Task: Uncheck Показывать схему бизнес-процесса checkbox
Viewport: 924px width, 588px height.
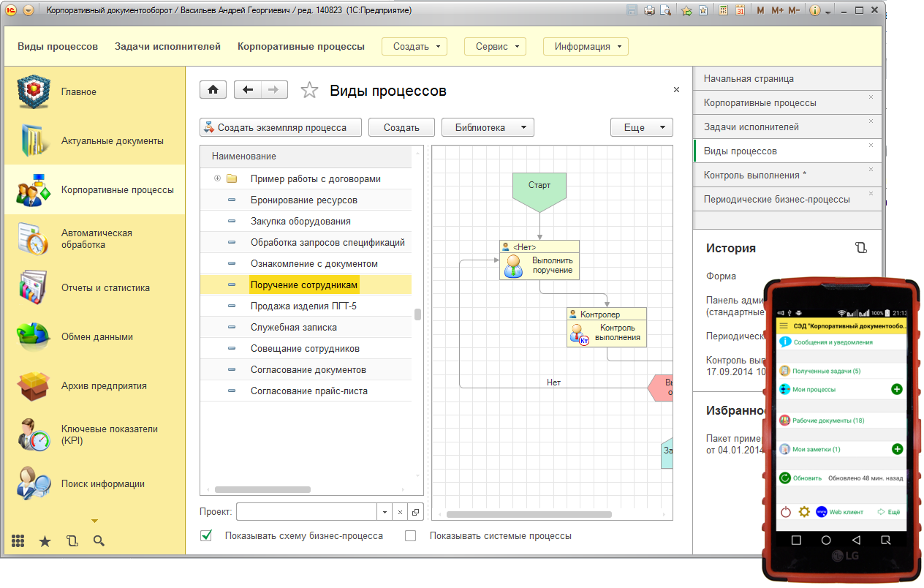Action: pos(206,536)
